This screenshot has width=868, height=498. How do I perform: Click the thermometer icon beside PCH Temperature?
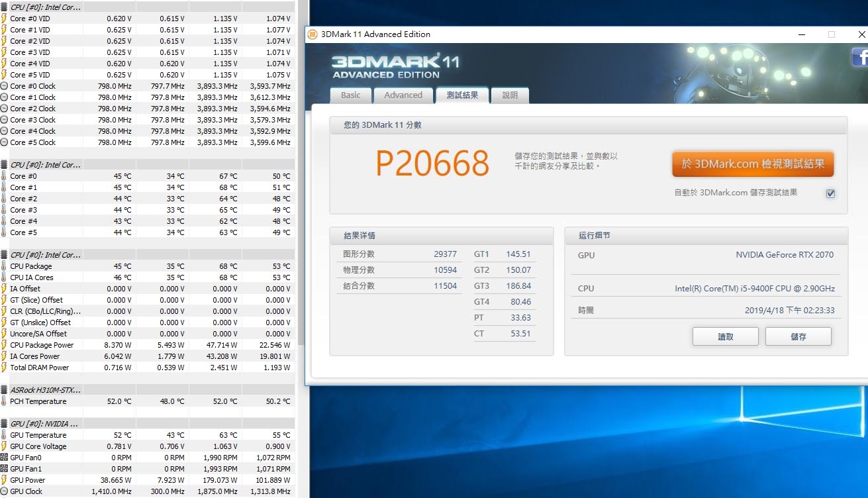click(x=4, y=401)
